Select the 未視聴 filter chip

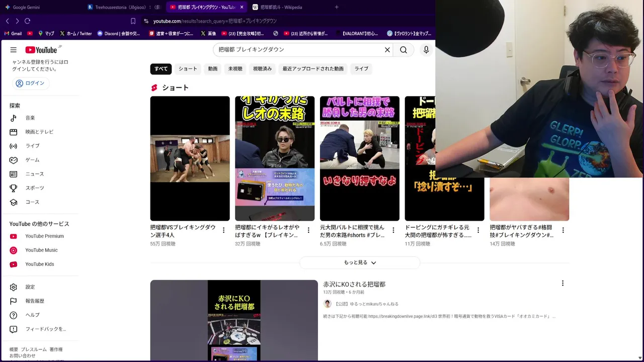(235, 69)
